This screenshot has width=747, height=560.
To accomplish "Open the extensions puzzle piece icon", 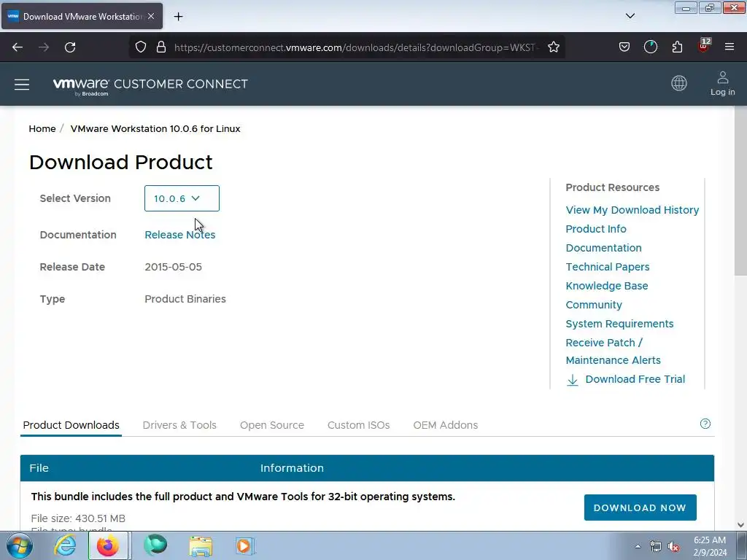I will (x=677, y=47).
